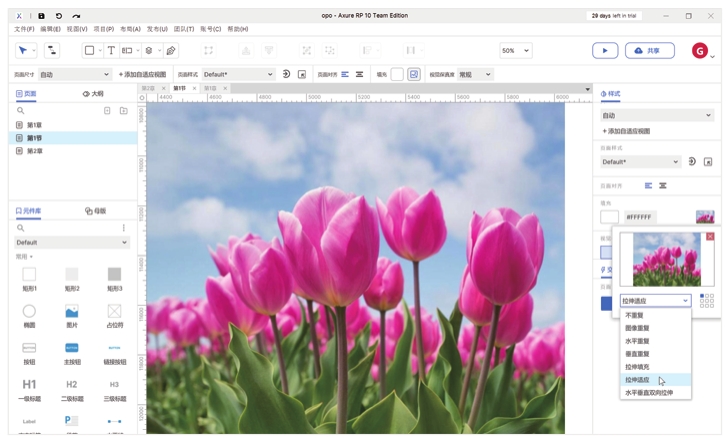
Task: Click 添加自适应视图 in right style panel
Action: click(x=627, y=131)
